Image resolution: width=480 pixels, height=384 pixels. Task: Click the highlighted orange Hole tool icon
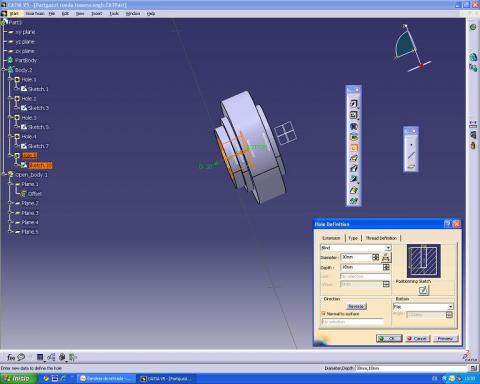354,148
